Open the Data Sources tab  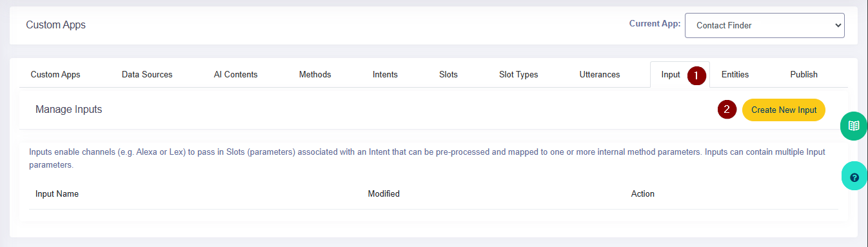click(147, 74)
